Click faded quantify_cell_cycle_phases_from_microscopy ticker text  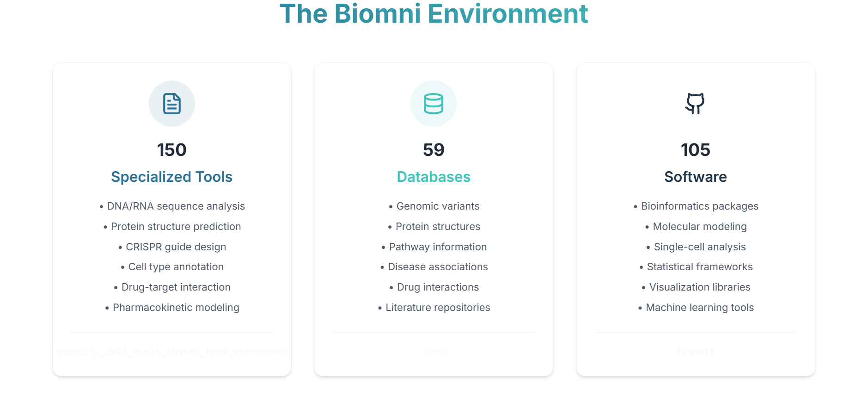[172, 352]
